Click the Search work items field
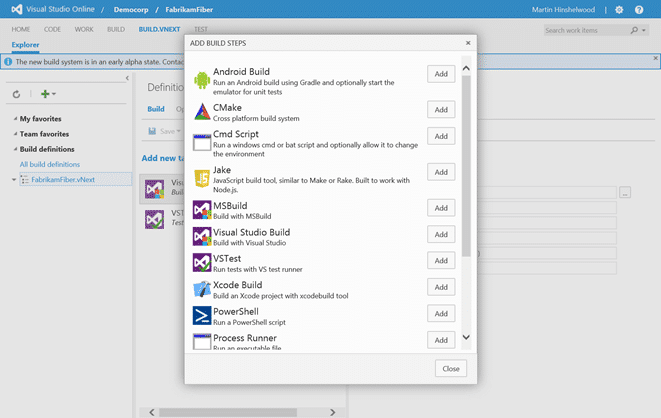The width and height of the screenshot is (661, 418). coord(586,30)
